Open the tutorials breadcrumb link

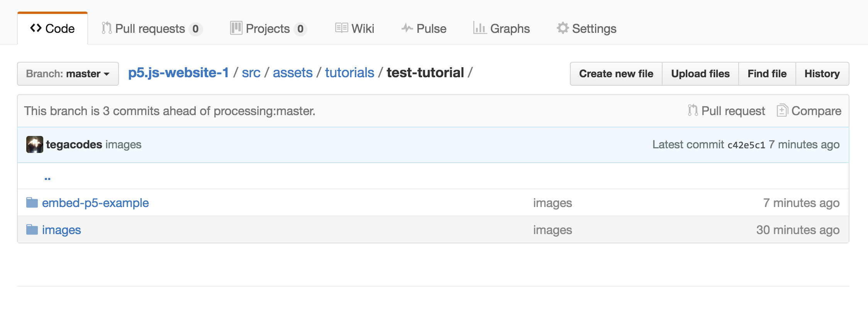pyautogui.click(x=349, y=73)
